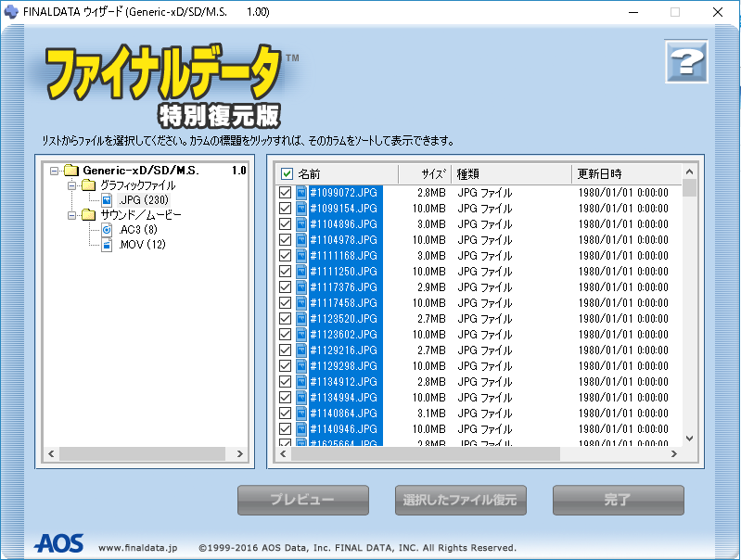Click the .JPG (230) file type icon
The width and height of the screenshot is (741, 560).
[x=107, y=200]
